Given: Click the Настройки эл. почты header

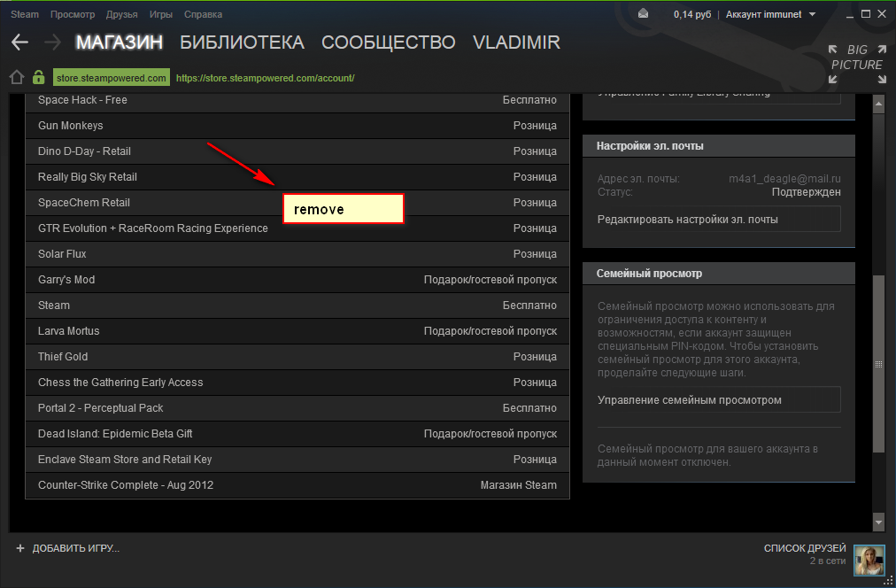Looking at the screenshot, I should pyautogui.click(x=718, y=146).
